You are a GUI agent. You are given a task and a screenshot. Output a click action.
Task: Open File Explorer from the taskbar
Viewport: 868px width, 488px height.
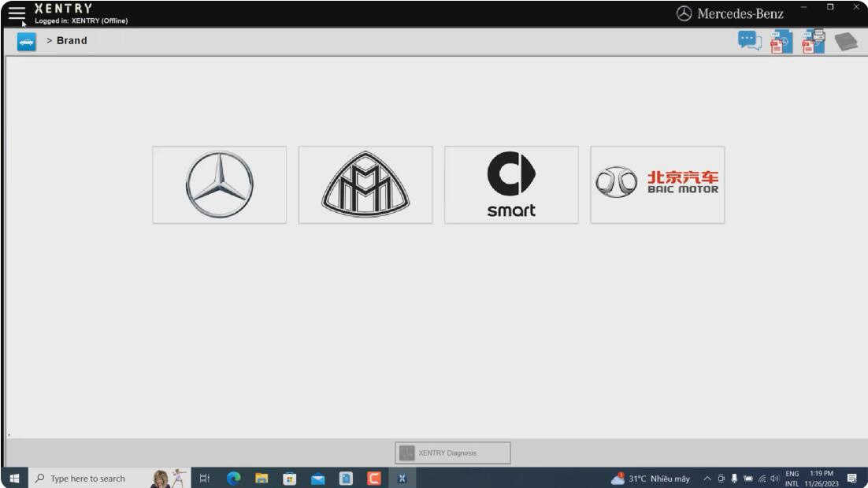pos(262,478)
